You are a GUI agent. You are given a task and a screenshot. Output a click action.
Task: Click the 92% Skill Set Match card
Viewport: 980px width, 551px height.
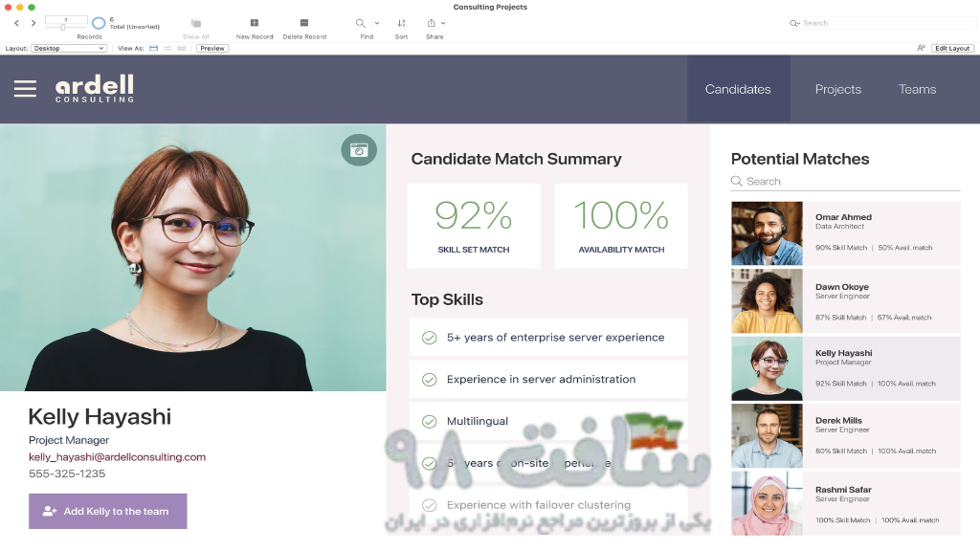coord(474,226)
